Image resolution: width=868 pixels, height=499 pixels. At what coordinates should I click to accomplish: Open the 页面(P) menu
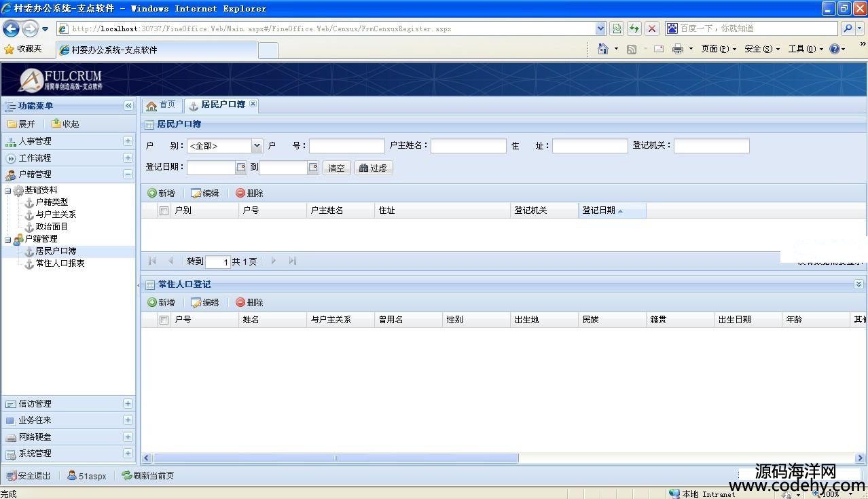[719, 49]
